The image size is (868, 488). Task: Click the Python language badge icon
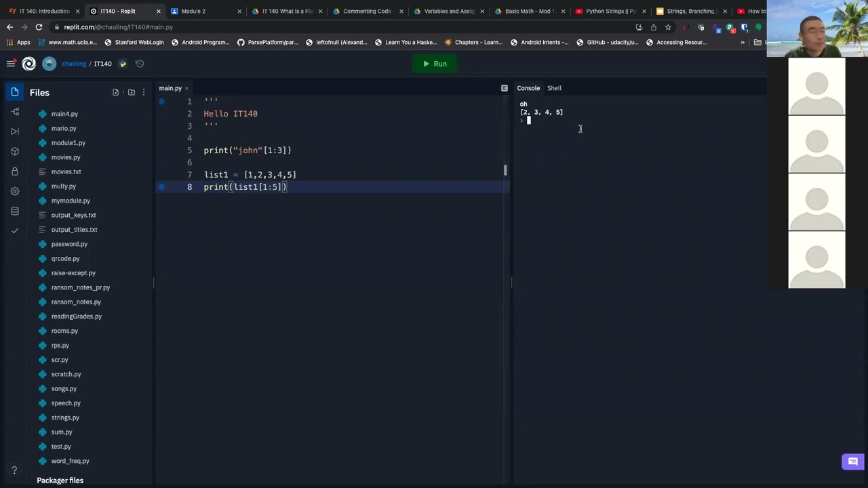123,64
